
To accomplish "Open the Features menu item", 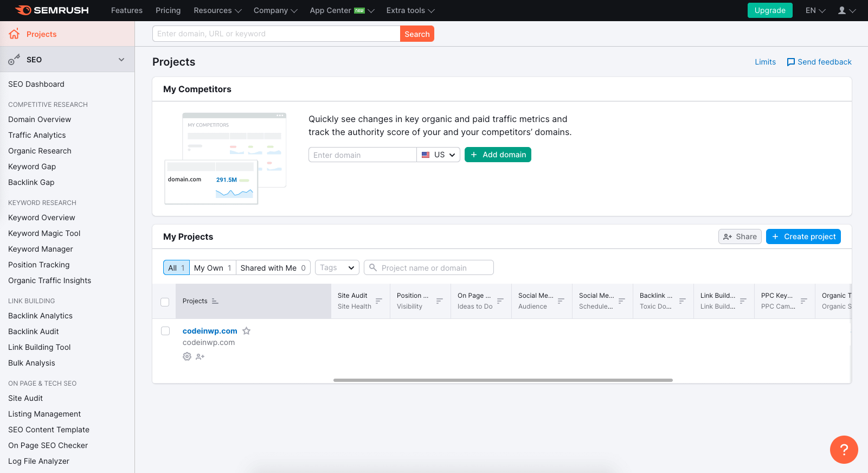I will click(127, 10).
